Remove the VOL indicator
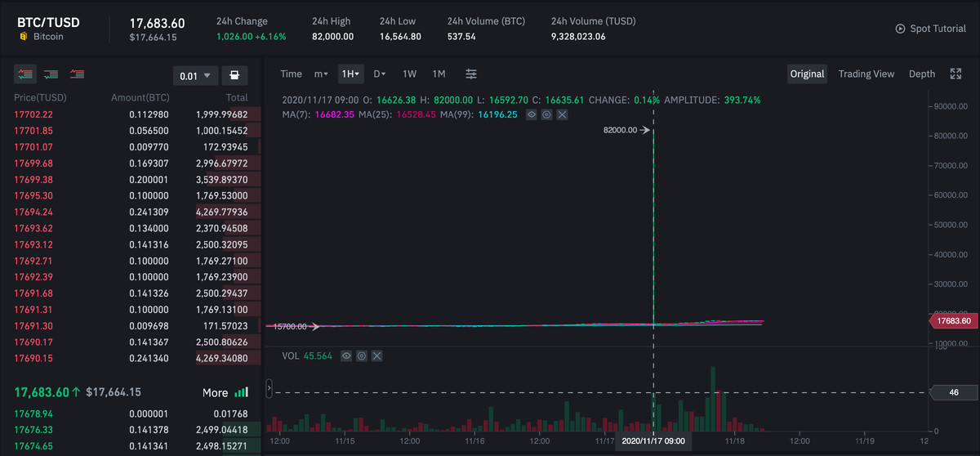The height and width of the screenshot is (456, 980). point(376,356)
